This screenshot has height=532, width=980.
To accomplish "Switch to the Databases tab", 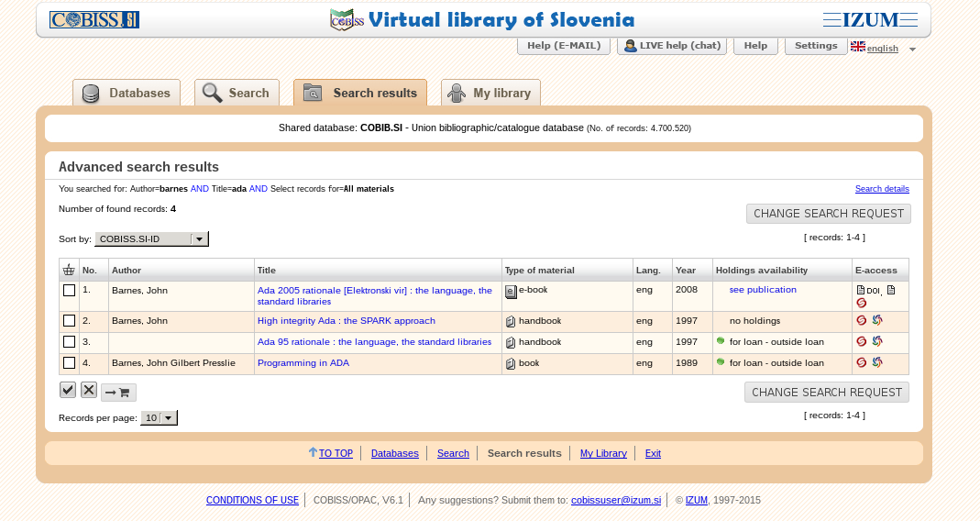I will 127,93.
